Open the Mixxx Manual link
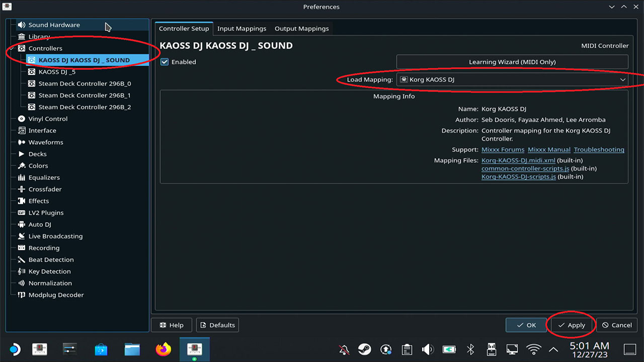Image resolution: width=644 pixels, height=362 pixels. click(x=549, y=149)
